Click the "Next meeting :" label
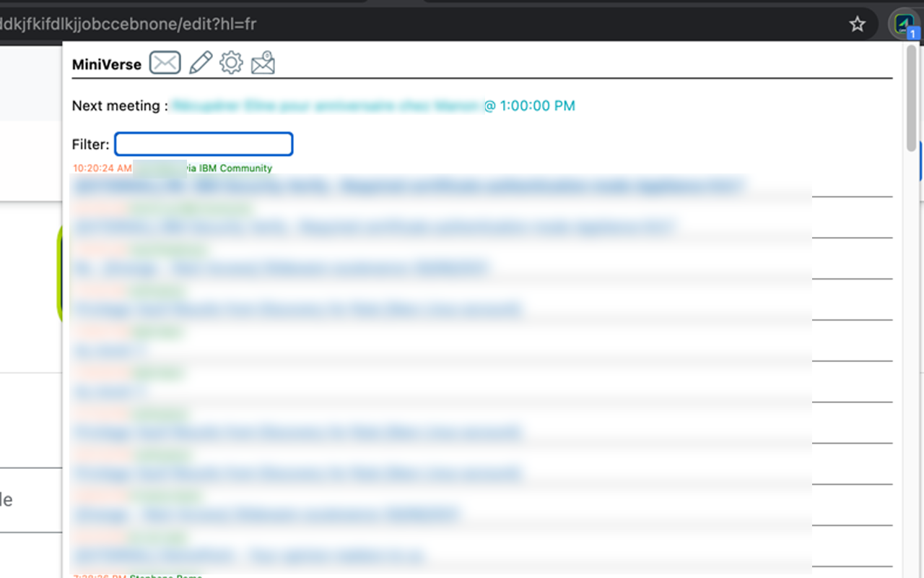Screen dimensions: 924x578 pyautogui.click(x=120, y=106)
